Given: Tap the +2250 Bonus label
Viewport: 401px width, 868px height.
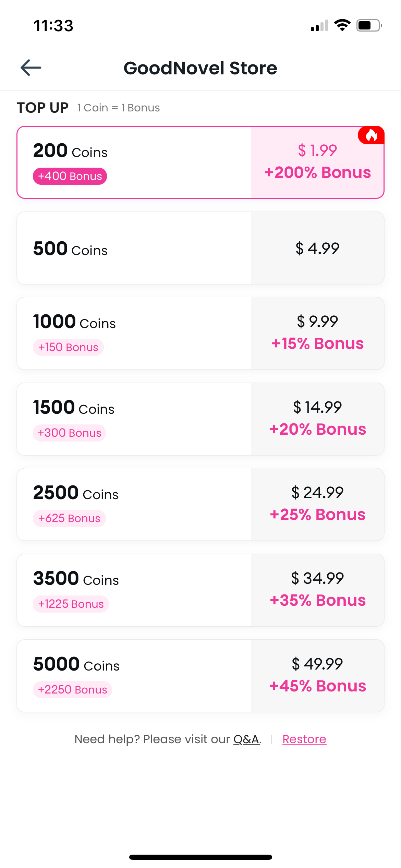Looking at the screenshot, I should [72, 690].
